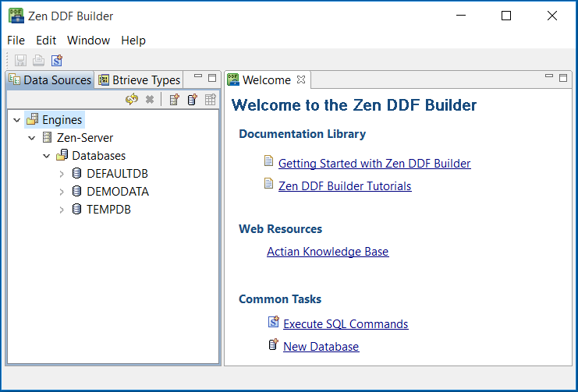The image size is (578, 392).
Task: Minimize the Data Sources panel
Action: tap(198, 76)
